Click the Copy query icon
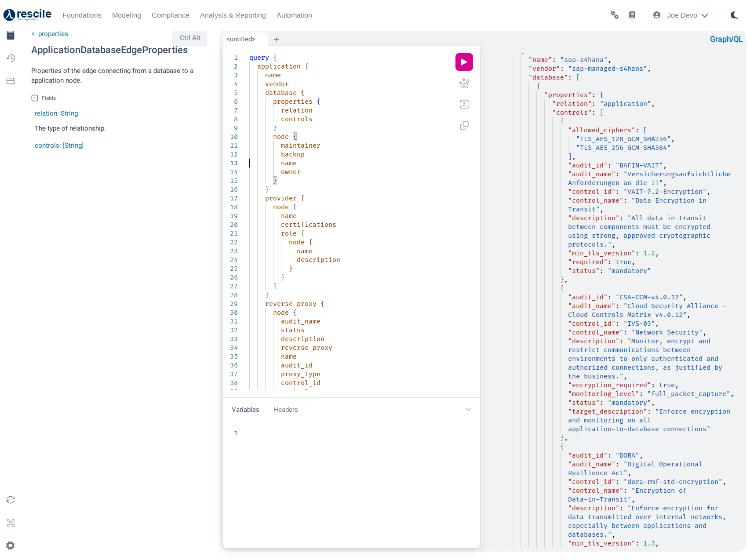This screenshot has width=750, height=560. [464, 125]
